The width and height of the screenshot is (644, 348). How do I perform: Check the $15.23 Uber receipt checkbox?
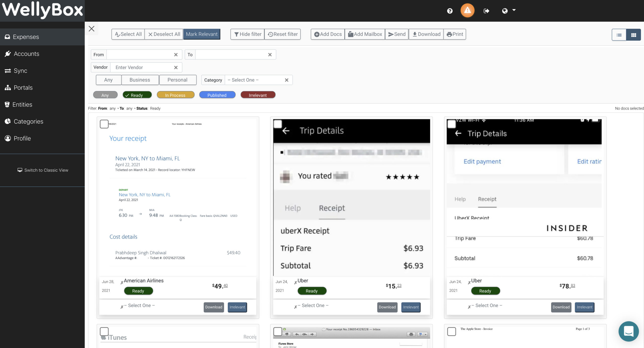click(x=278, y=124)
